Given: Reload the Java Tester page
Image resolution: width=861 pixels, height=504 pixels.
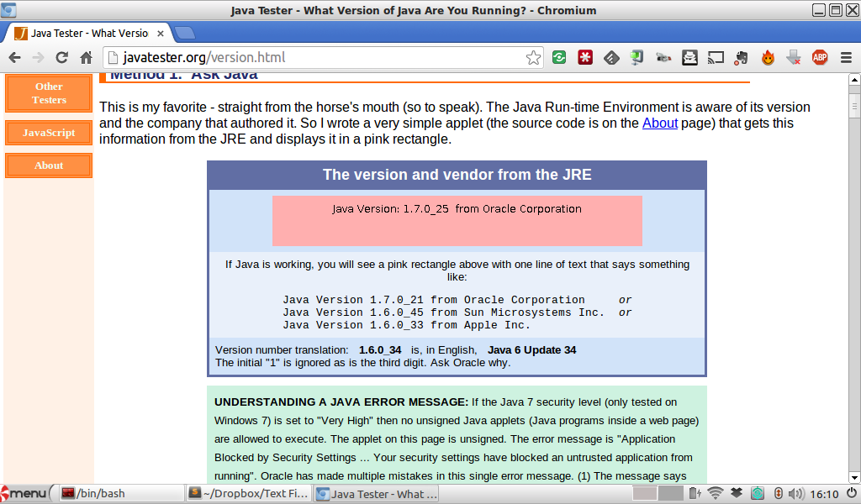Looking at the screenshot, I should pos(62,58).
